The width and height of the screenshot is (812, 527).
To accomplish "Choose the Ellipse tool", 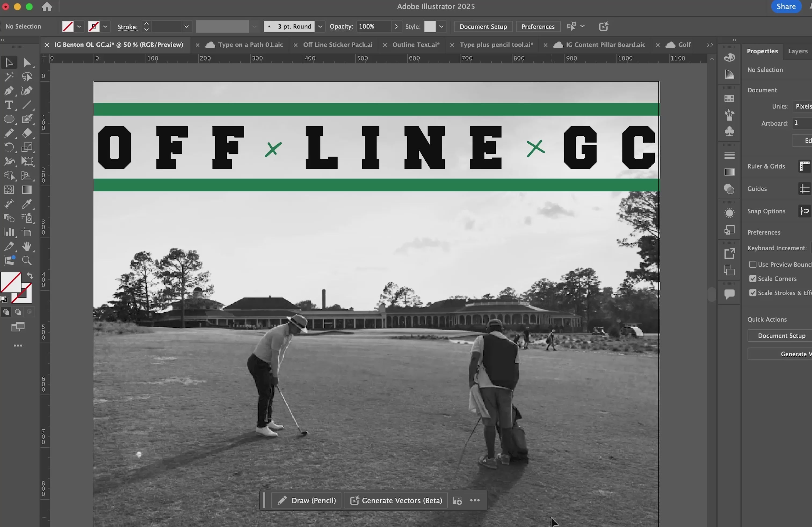I will pyautogui.click(x=9, y=119).
